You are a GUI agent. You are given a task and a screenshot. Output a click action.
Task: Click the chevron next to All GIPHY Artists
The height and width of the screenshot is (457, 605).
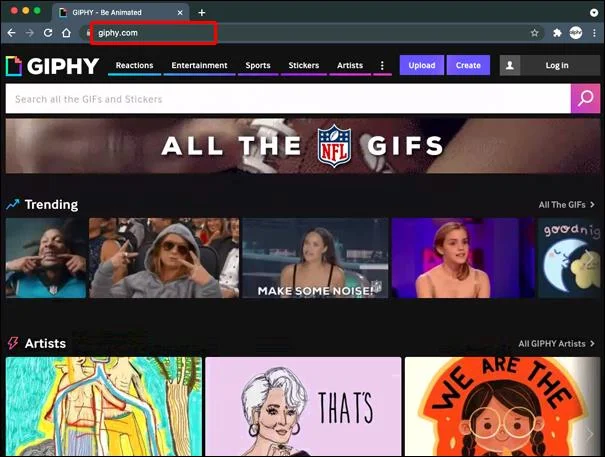point(592,344)
